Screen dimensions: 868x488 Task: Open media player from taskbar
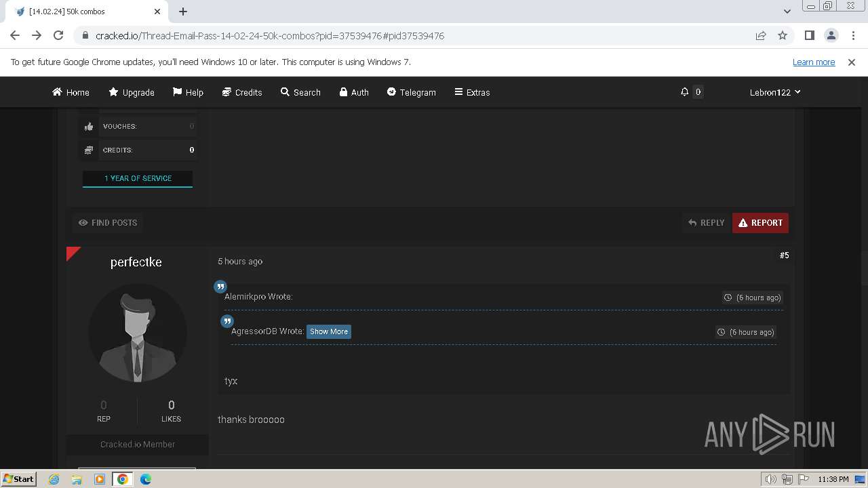100,479
